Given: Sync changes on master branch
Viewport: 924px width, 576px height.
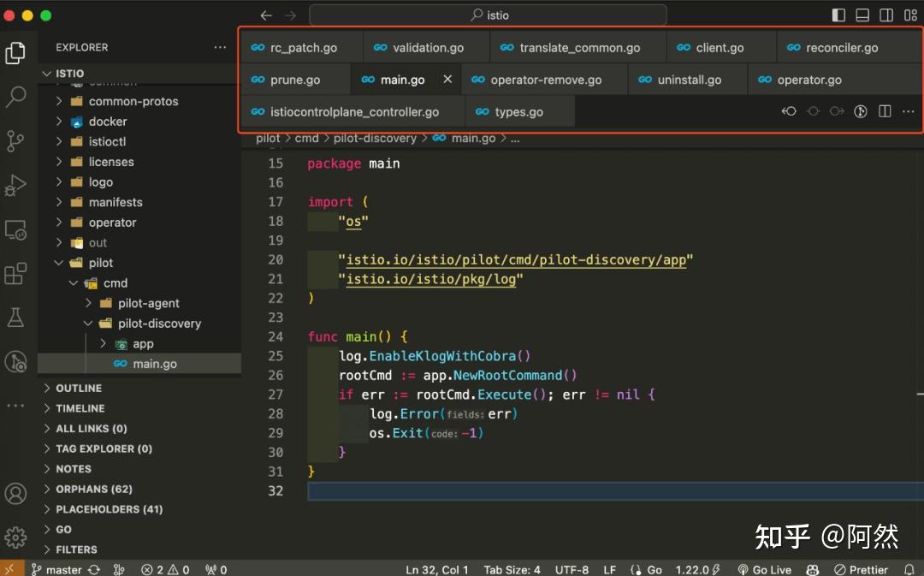Looking at the screenshot, I should [92, 568].
